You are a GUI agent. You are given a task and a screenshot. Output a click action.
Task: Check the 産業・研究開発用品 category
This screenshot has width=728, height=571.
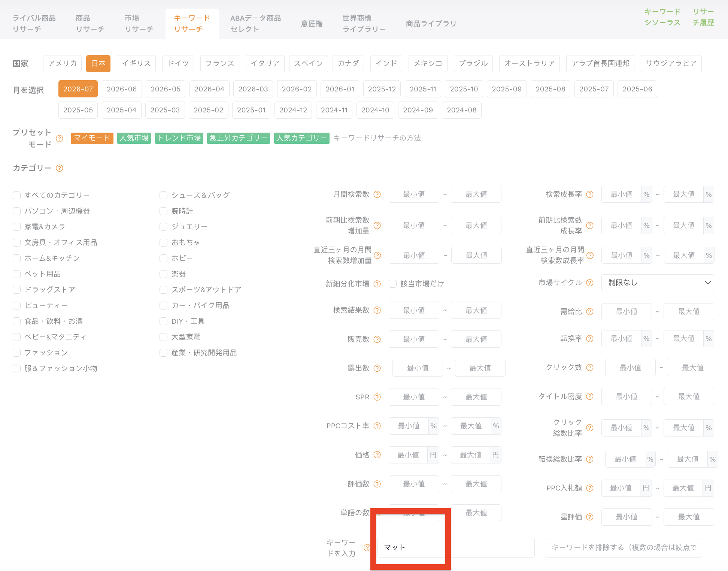click(x=163, y=353)
